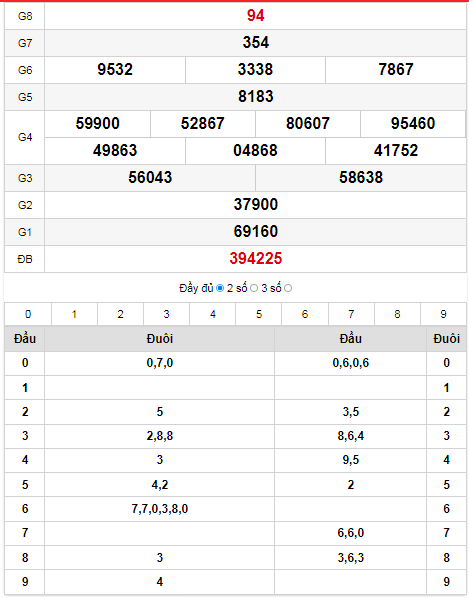Screen dimensions: 469x598
Task: Pick digit filter tab 2
Action: (120, 314)
